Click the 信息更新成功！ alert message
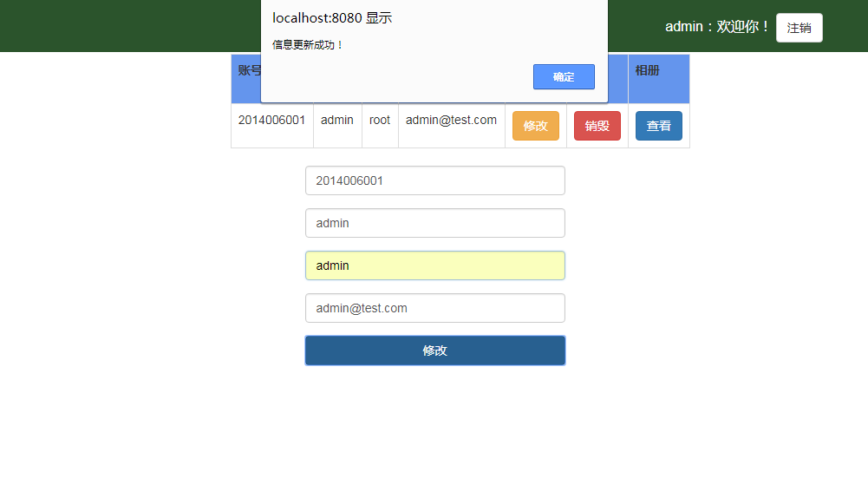 [307, 45]
